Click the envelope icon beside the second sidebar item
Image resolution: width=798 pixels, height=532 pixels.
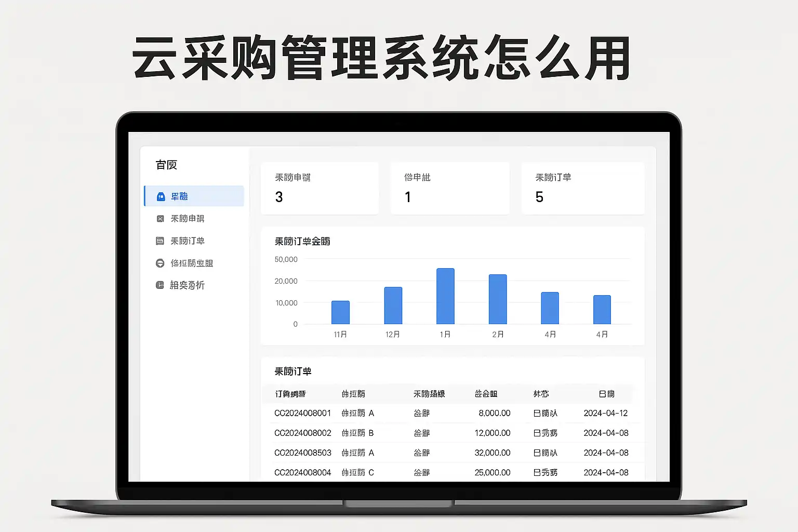pos(160,219)
